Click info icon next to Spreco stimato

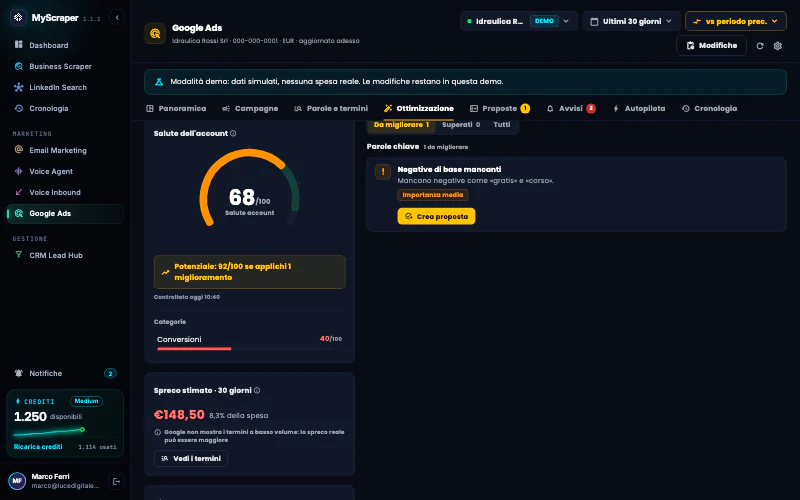pos(257,390)
